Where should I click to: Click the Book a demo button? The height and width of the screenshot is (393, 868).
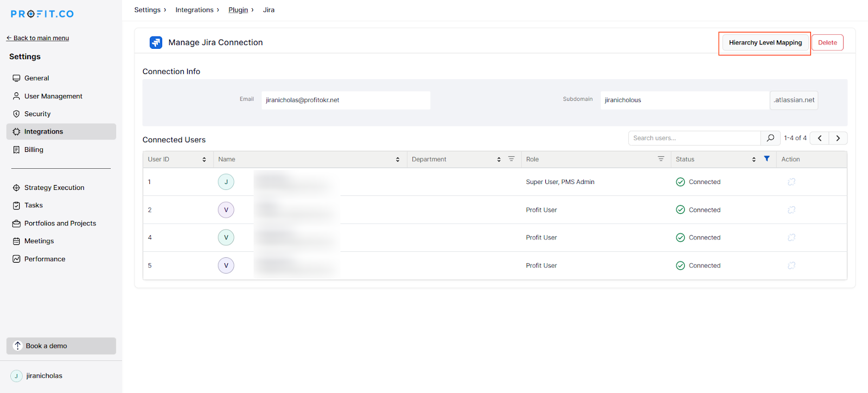tap(61, 346)
